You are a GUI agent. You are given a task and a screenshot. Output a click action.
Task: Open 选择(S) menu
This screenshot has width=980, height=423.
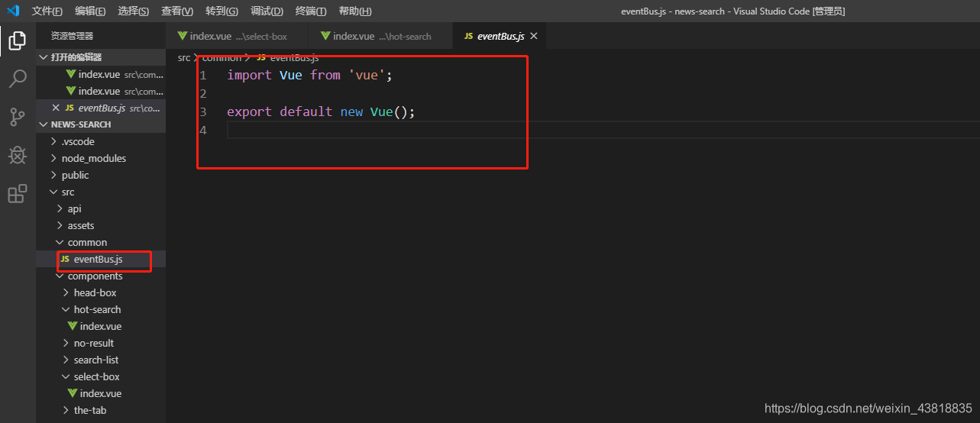(134, 11)
